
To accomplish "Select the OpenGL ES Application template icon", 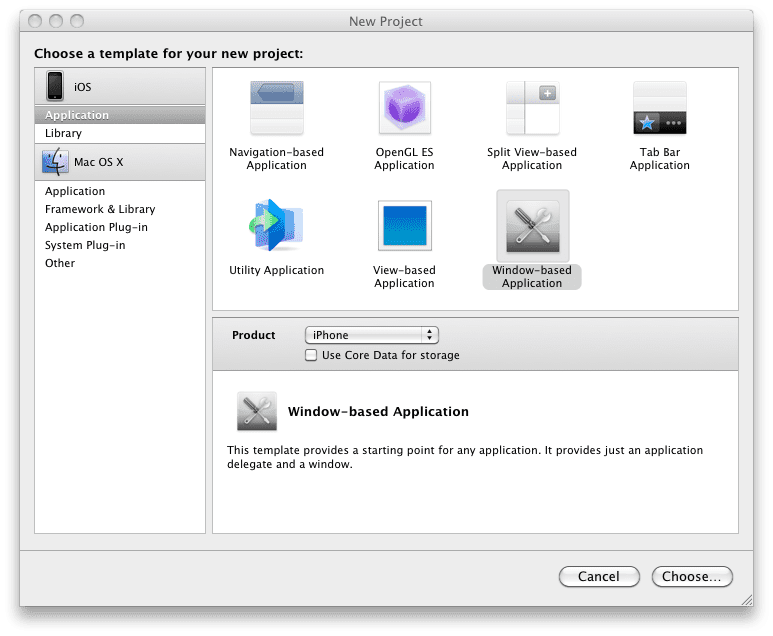I will pos(404,108).
